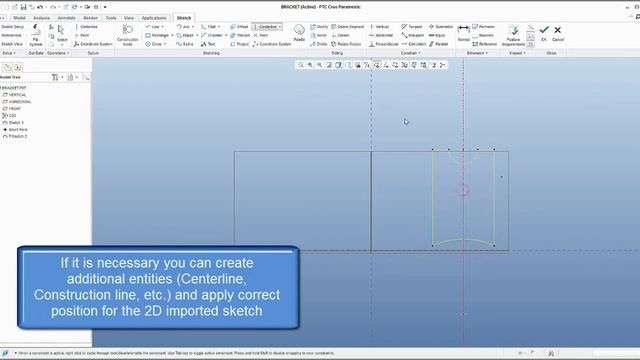
Task: Click the Datum group's Coordinate System tool
Action: click(x=93, y=44)
